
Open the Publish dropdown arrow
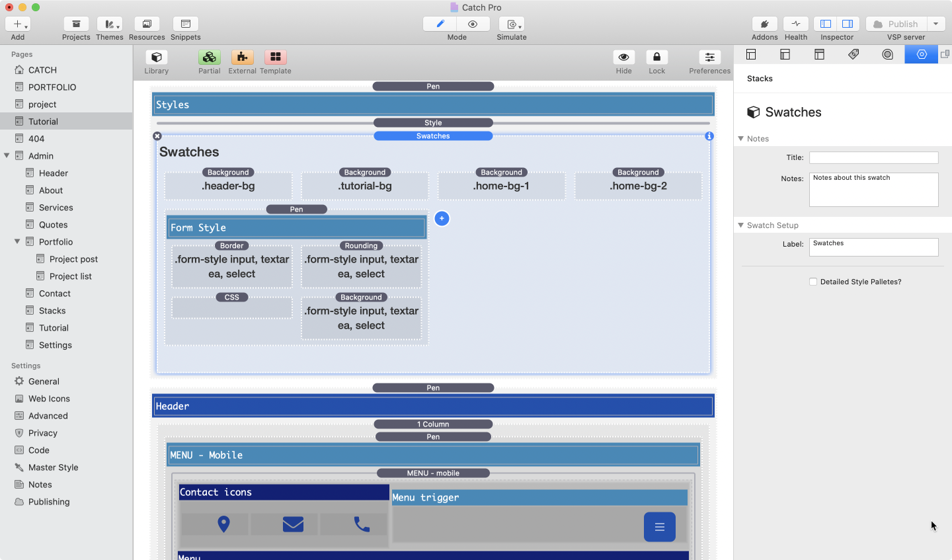point(935,24)
